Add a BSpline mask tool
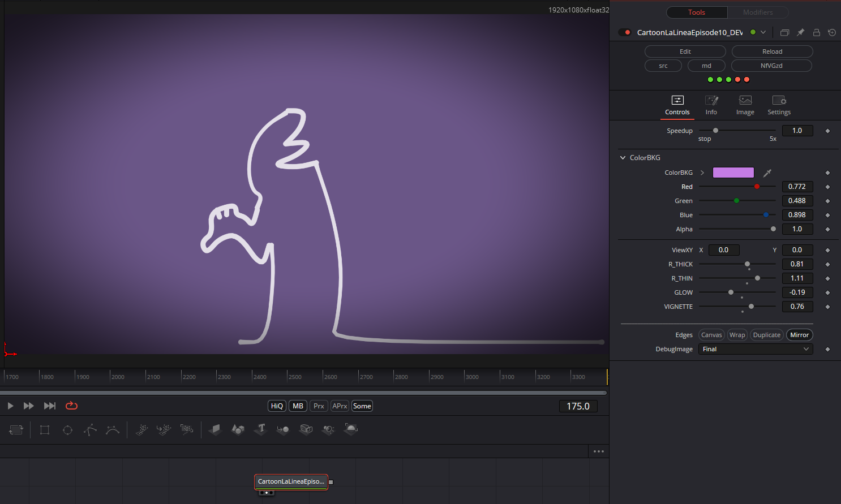 point(113,430)
